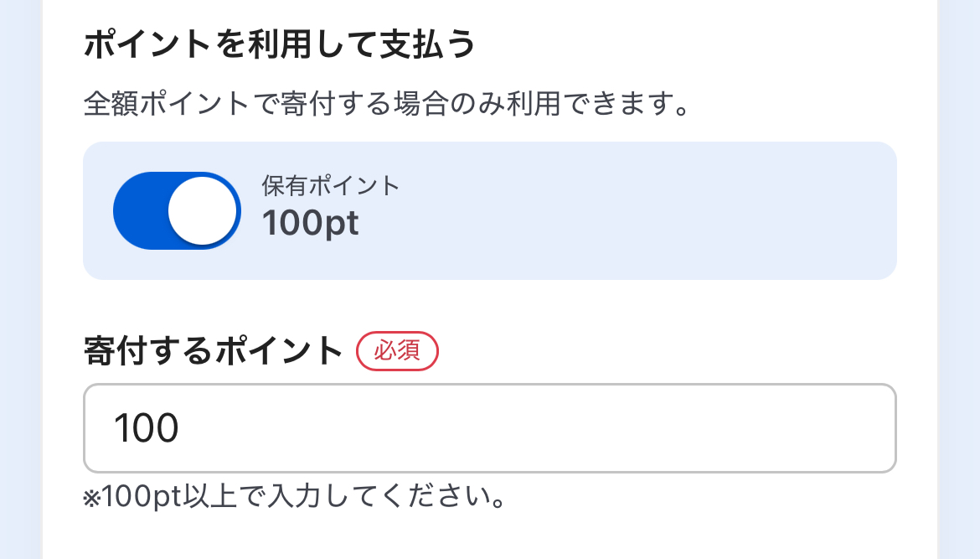The width and height of the screenshot is (980, 559).
Task: Select the 100pt balance value
Action: [x=311, y=224]
